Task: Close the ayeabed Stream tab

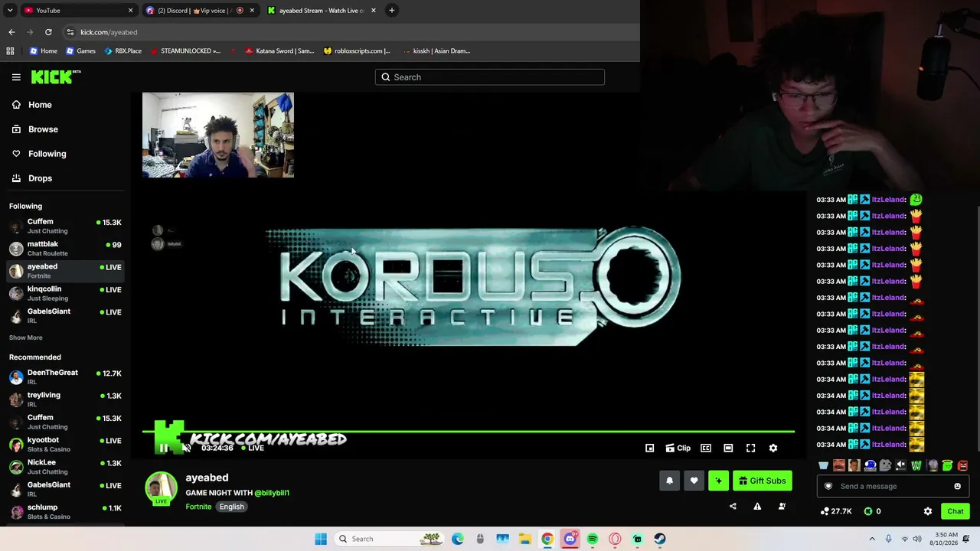Action: (374, 11)
